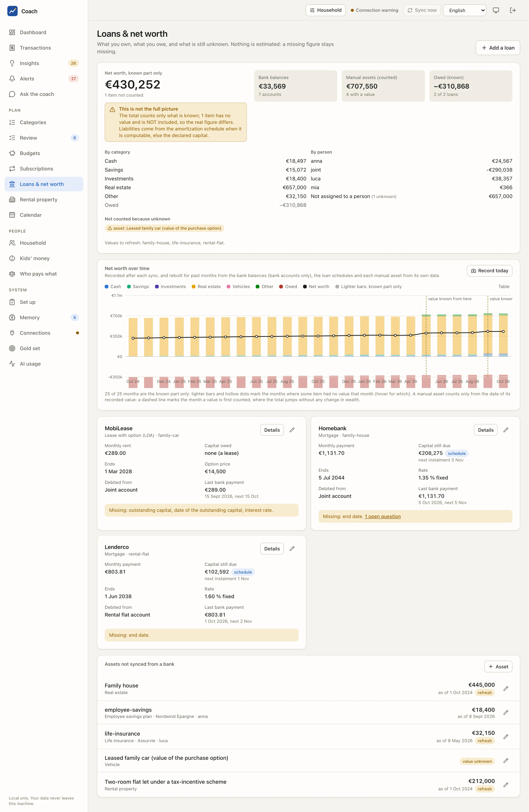
Task: Toggle the Cash legend series
Action: click(x=113, y=287)
